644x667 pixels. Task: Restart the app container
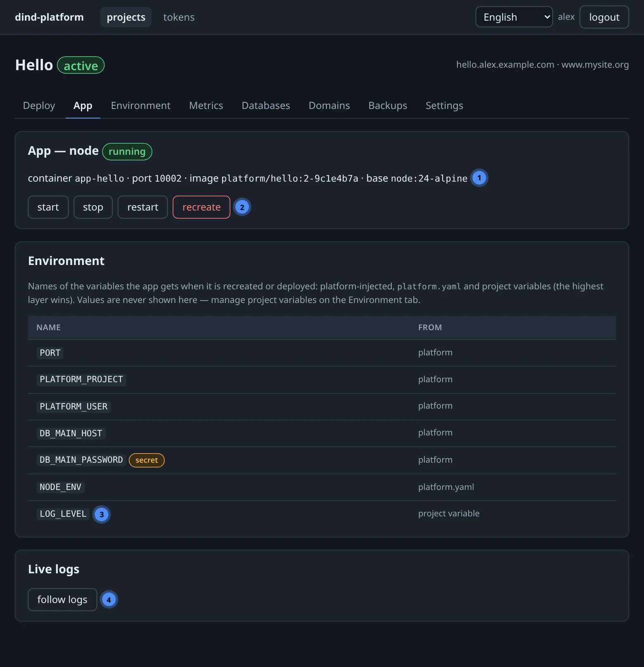coord(143,207)
